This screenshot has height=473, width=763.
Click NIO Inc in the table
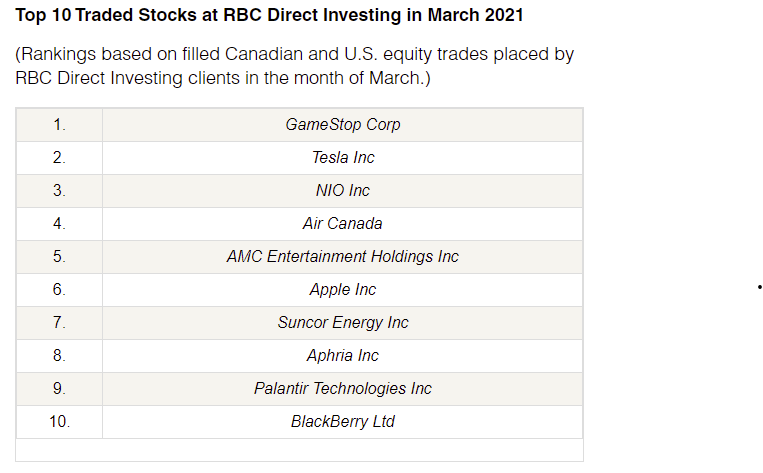pyautogui.click(x=343, y=191)
